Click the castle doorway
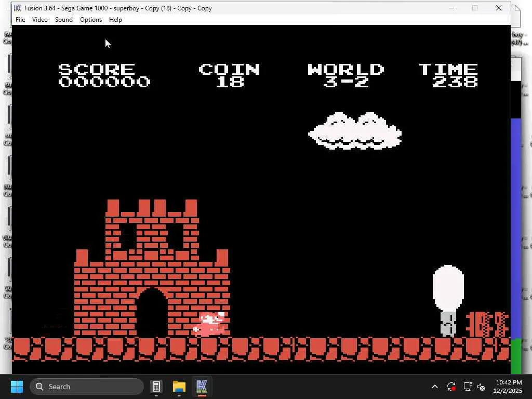 click(x=152, y=312)
